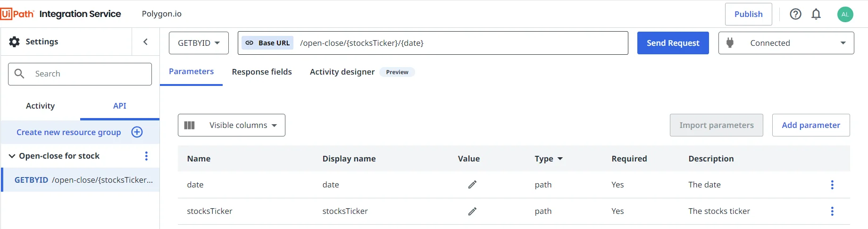Click the Display name column header

pyautogui.click(x=349, y=159)
